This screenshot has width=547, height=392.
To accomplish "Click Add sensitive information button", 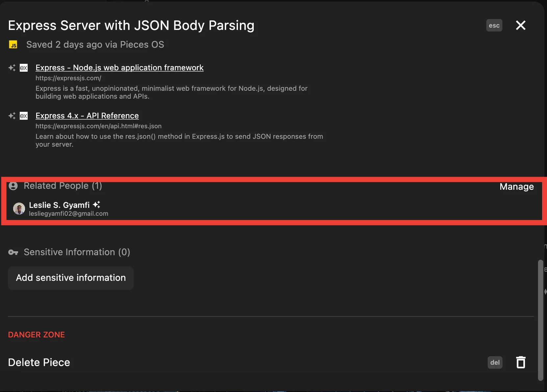I will pyautogui.click(x=71, y=278).
